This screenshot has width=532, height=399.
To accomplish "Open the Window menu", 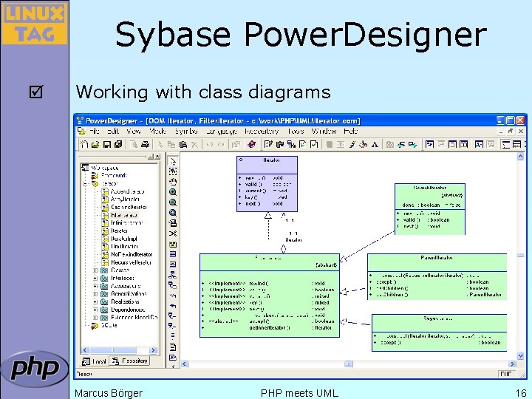I will click(x=324, y=132).
